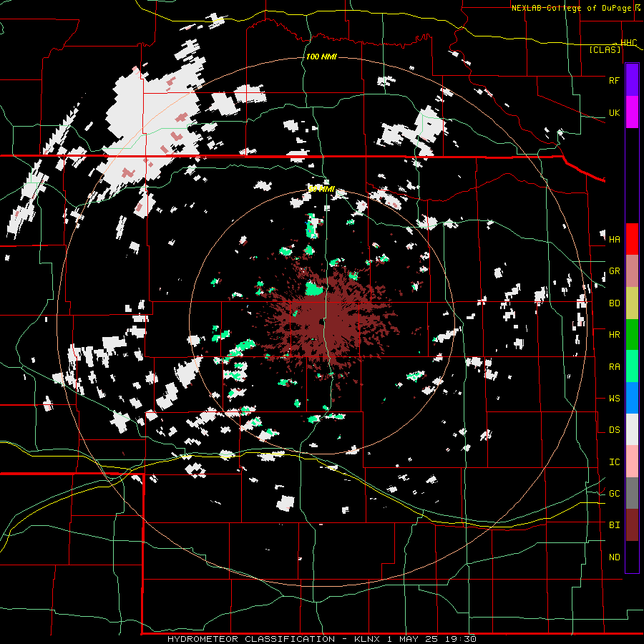Screen dimensions: 644x644
Task: Click the HYDROMETEOR CLASSIFICATION title text
Action: pyautogui.click(x=251, y=639)
